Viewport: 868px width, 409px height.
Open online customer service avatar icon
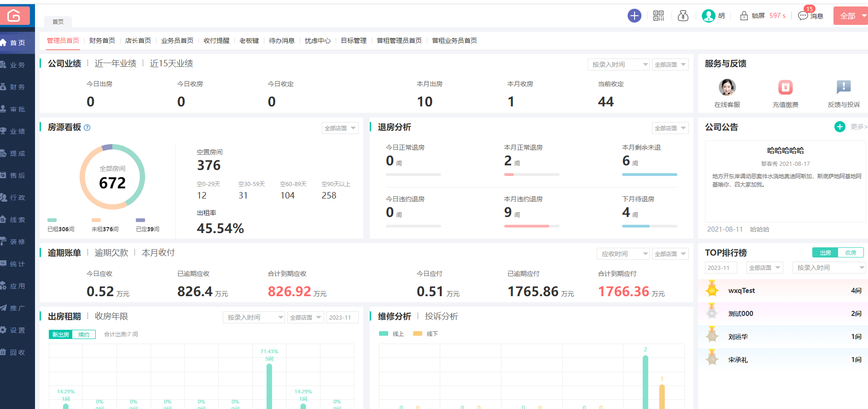tap(727, 87)
